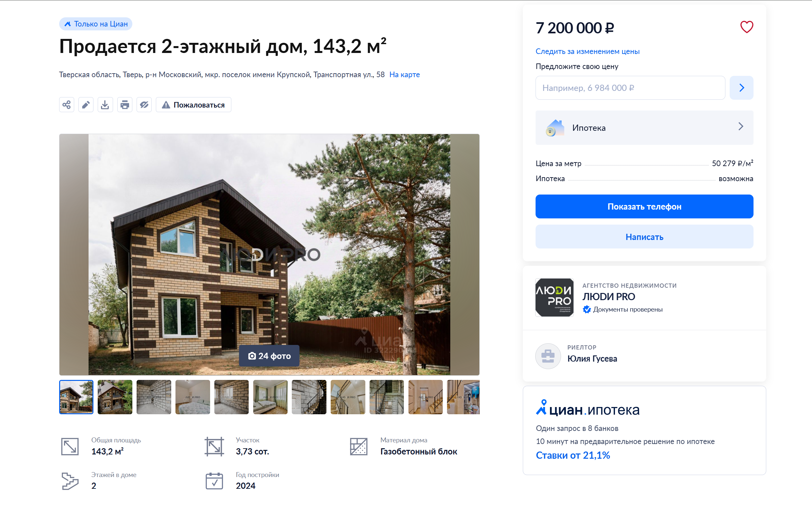
Task: Select the bedroom with green curtains thumbnail
Action: pyautogui.click(x=270, y=397)
